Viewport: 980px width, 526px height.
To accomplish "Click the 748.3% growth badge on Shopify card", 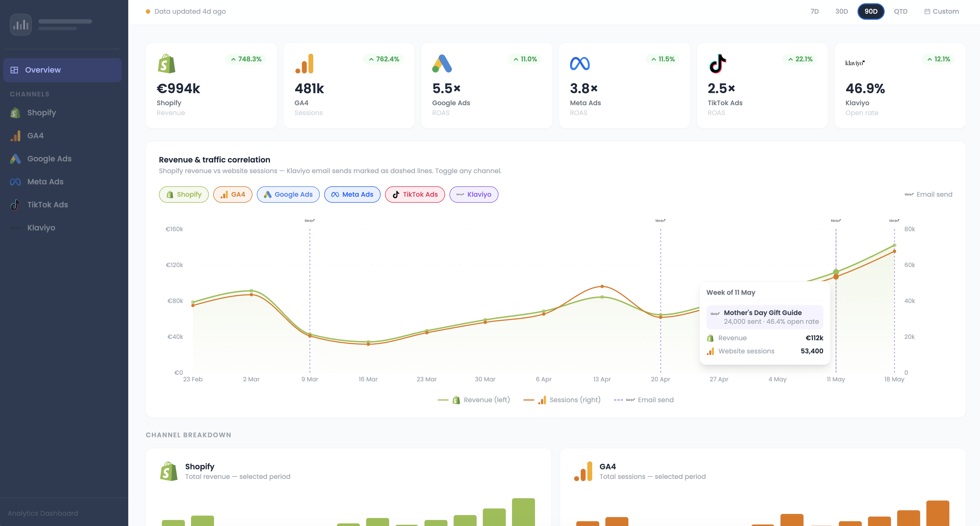I will tap(246, 59).
